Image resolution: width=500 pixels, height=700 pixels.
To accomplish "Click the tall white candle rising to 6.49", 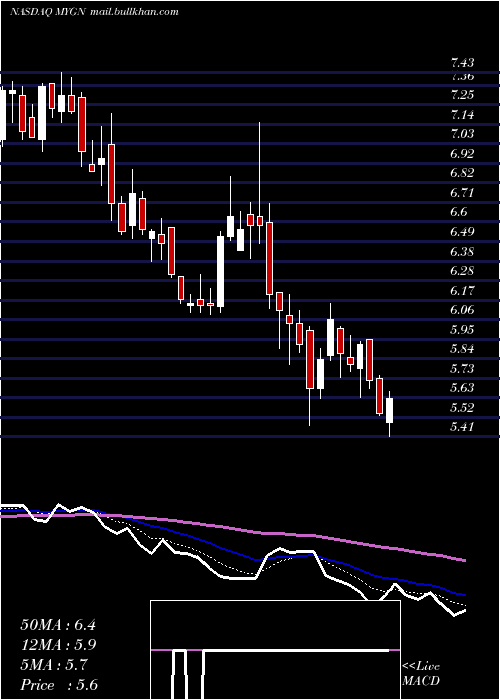I will pyautogui.click(x=221, y=271).
